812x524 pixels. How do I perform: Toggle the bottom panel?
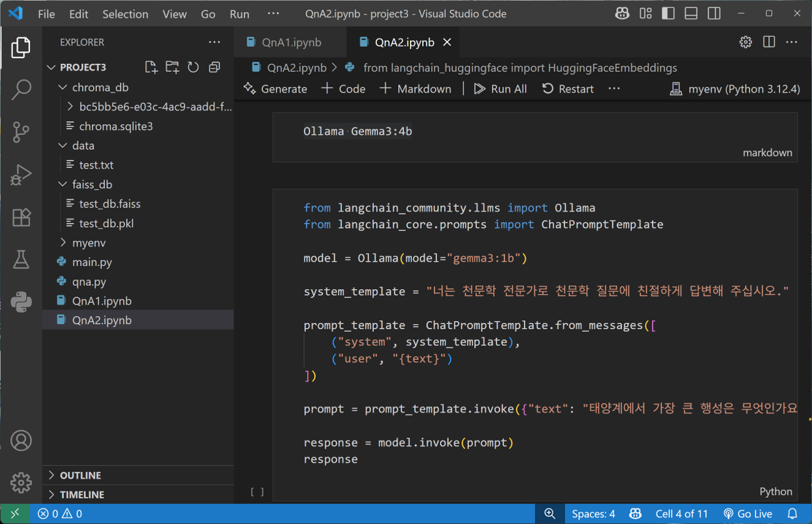(691, 13)
